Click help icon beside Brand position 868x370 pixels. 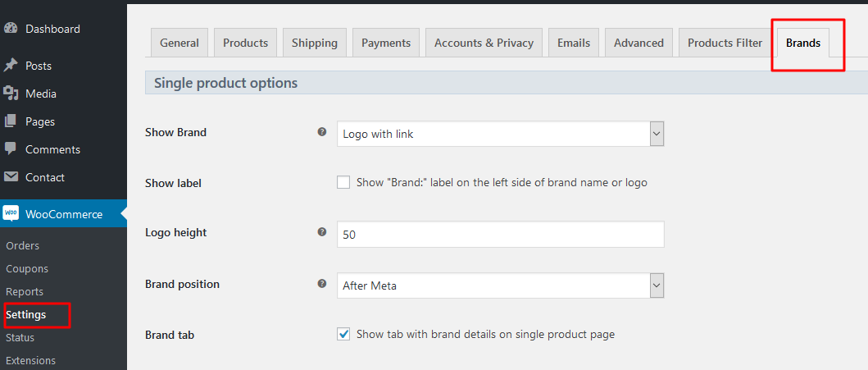pyautogui.click(x=322, y=284)
